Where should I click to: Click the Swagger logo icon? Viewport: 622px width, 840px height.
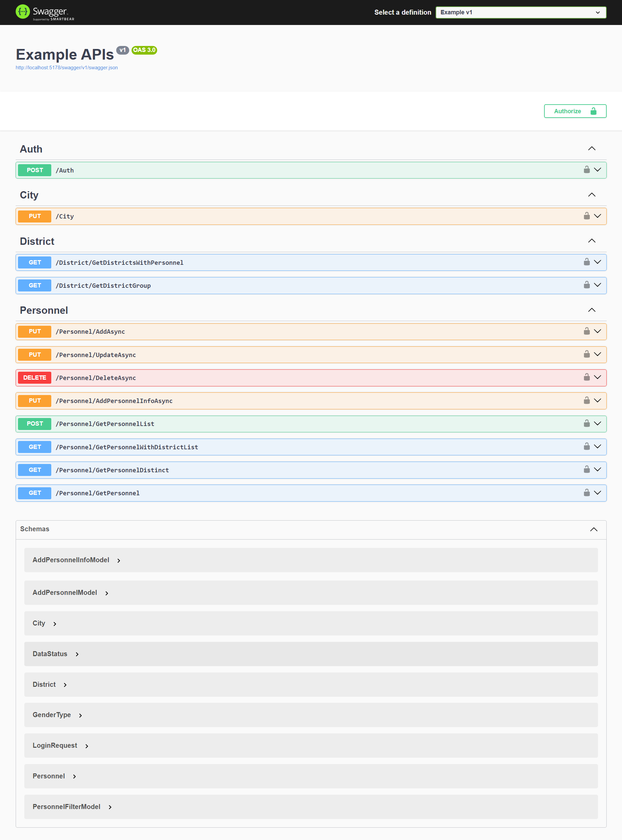[x=23, y=12]
